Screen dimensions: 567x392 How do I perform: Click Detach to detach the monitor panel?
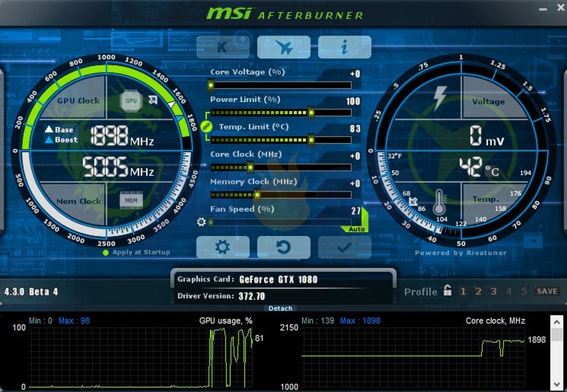click(280, 308)
